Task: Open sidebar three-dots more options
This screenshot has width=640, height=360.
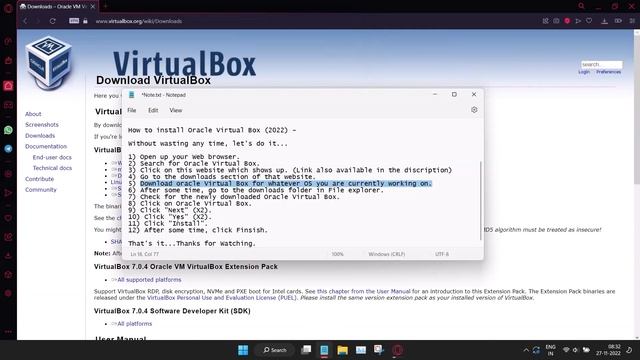Action: tap(8, 332)
